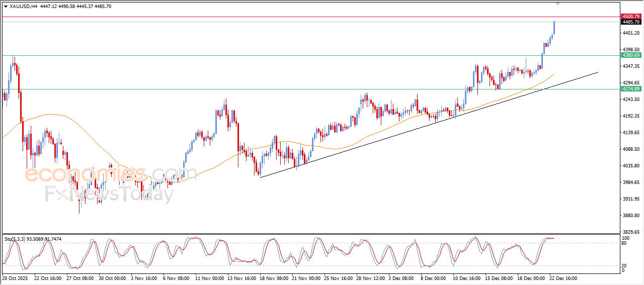Click the green 4274.89 price level label

(x=631, y=89)
